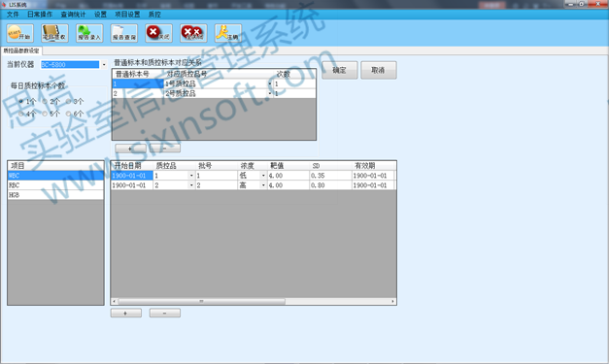The height and width of the screenshot is (364, 609).
Task: Open 报告查询 report query icon
Action: pyautogui.click(x=124, y=33)
